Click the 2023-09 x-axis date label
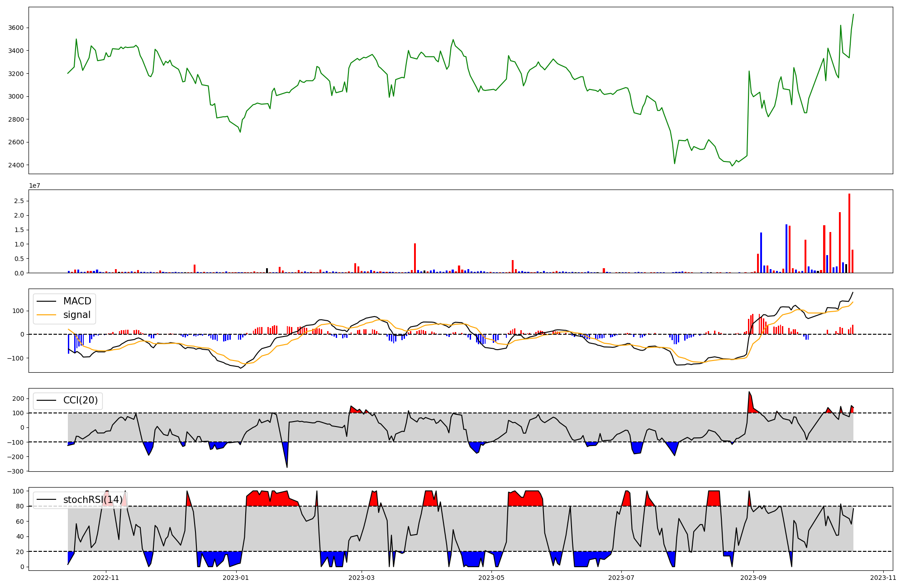The height and width of the screenshot is (588, 905). [753, 577]
